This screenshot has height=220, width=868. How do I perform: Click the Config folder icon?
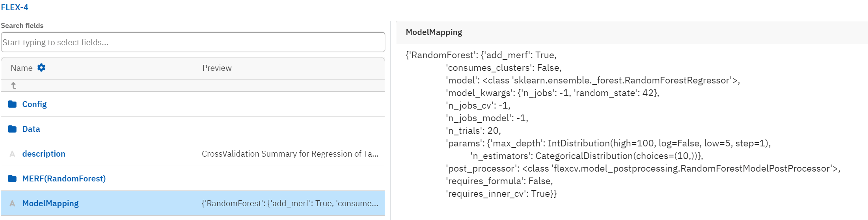click(x=13, y=104)
